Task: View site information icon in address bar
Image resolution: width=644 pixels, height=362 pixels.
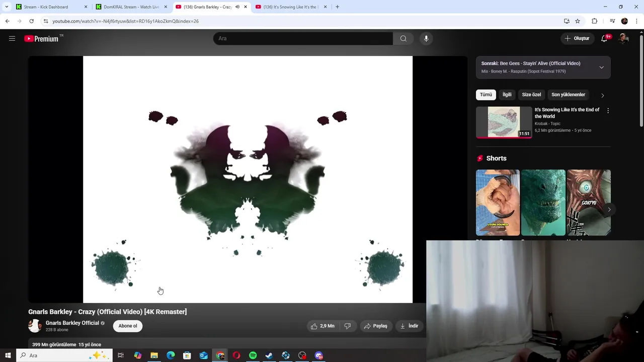Action: click(46, 21)
